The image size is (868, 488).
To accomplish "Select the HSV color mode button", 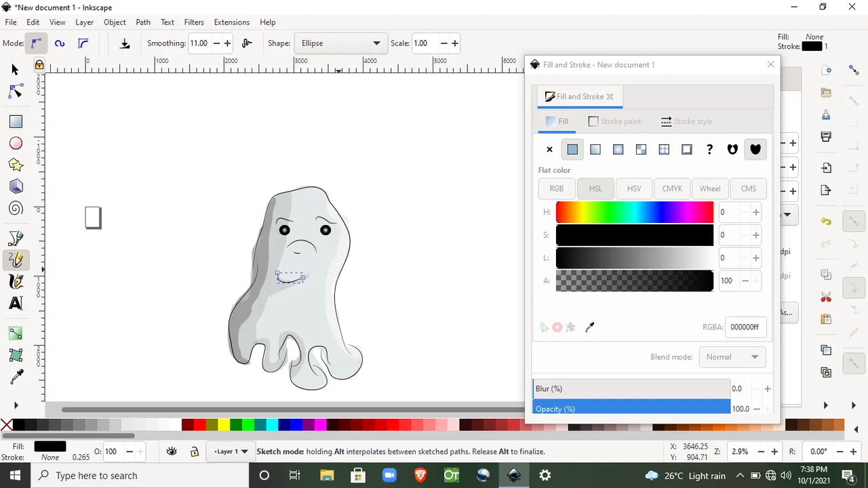I will pos(634,188).
